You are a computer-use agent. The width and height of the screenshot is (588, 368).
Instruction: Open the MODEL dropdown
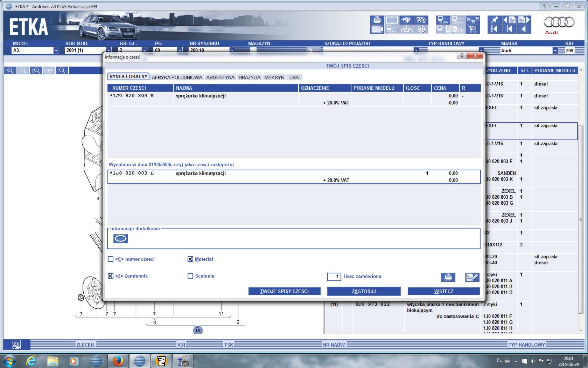click(56, 50)
